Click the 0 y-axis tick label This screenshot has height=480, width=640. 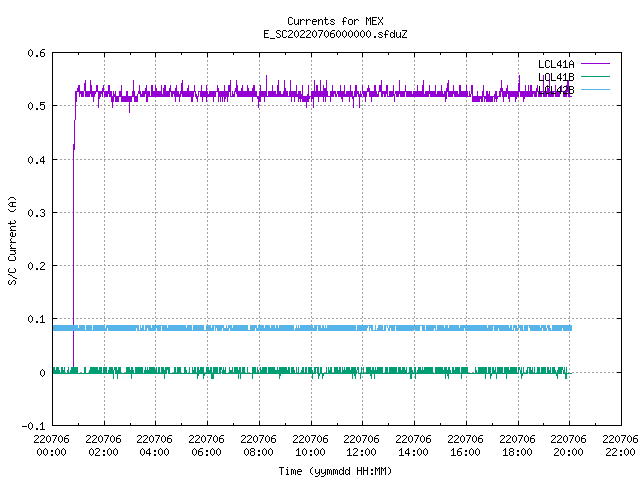42,373
